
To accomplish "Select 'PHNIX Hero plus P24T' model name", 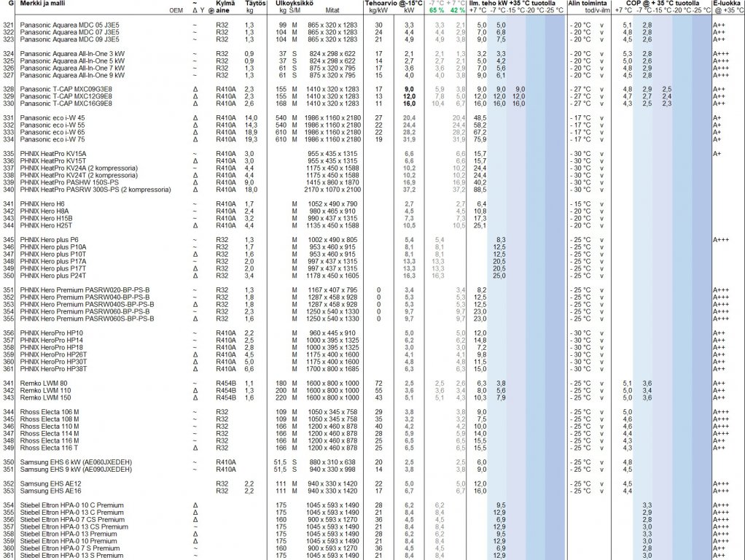I will click(53, 275).
